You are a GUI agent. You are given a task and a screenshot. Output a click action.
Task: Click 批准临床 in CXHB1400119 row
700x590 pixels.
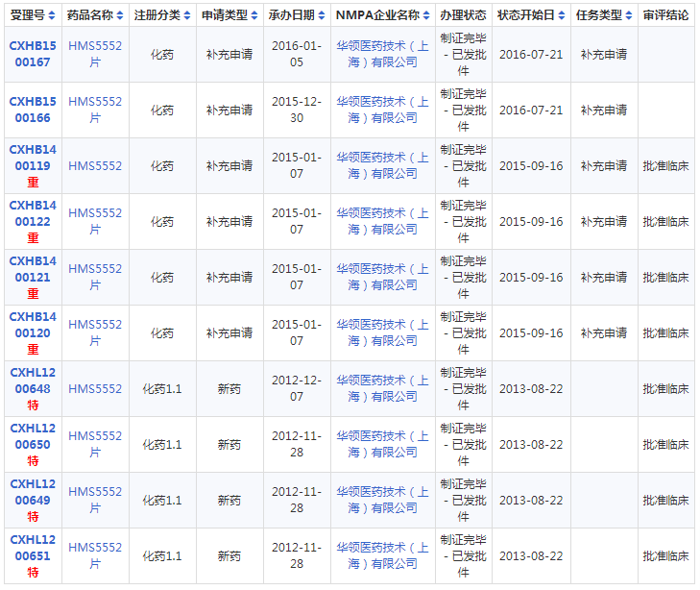point(665,166)
